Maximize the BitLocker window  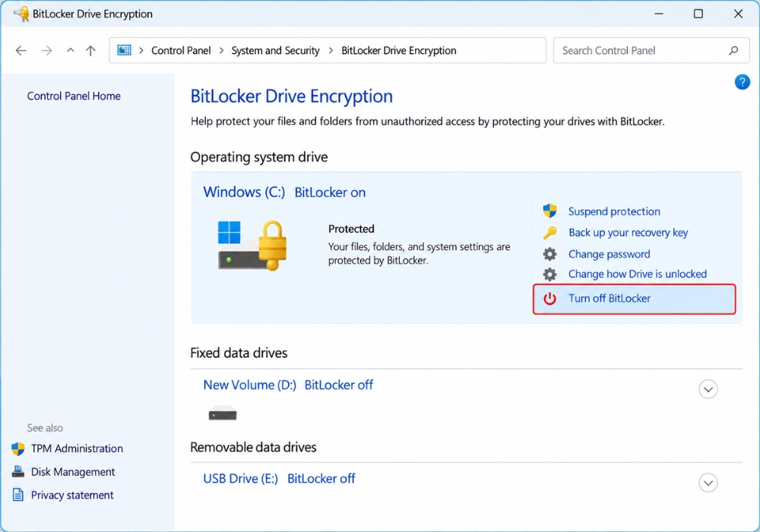pos(698,14)
